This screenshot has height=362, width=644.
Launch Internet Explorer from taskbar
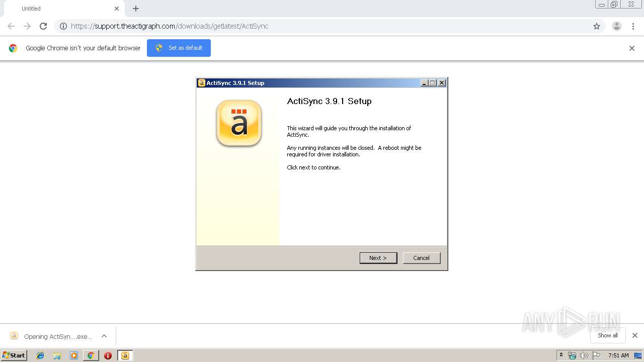(x=40, y=355)
